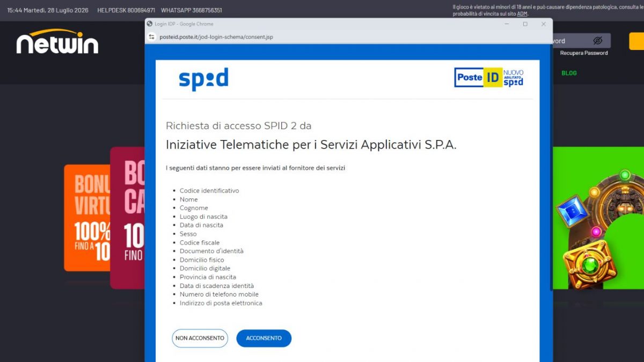The width and height of the screenshot is (644, 362).
Task: Click 'Data di nascita' list item
Action: tap(201, 225)
